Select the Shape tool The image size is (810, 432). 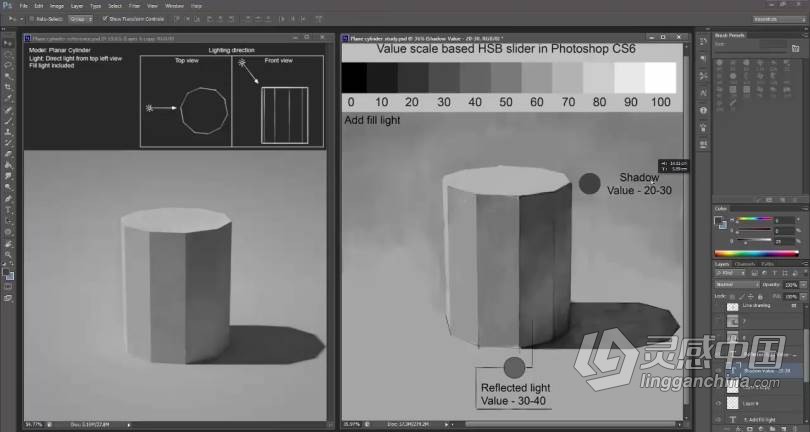click(x=8, y=232)
